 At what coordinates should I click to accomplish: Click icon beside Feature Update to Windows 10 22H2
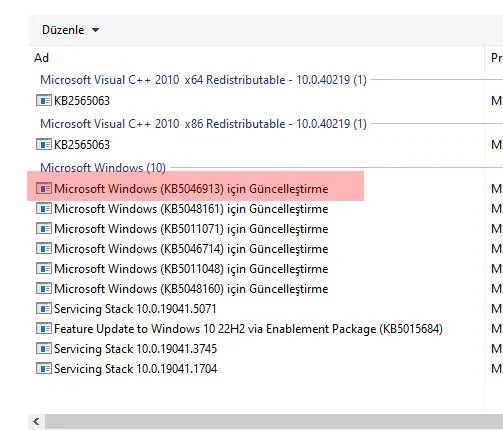coord(44,329)
